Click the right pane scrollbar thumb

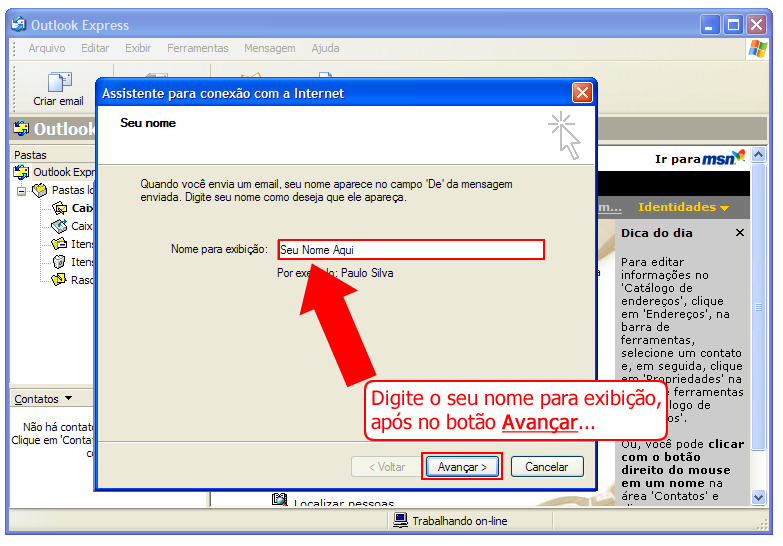point(759,307)
